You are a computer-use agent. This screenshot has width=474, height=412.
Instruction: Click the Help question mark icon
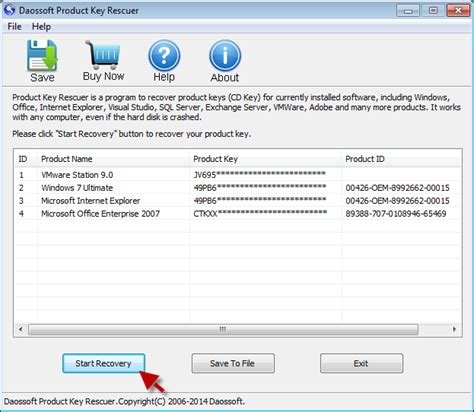tap(164, 55)
